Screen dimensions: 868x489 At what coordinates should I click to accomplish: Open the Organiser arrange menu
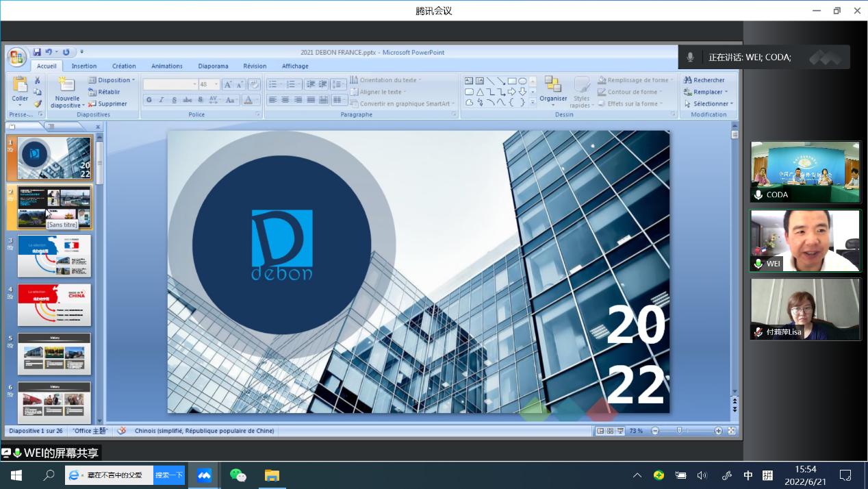pyautogui.click(x=553, y=90)
